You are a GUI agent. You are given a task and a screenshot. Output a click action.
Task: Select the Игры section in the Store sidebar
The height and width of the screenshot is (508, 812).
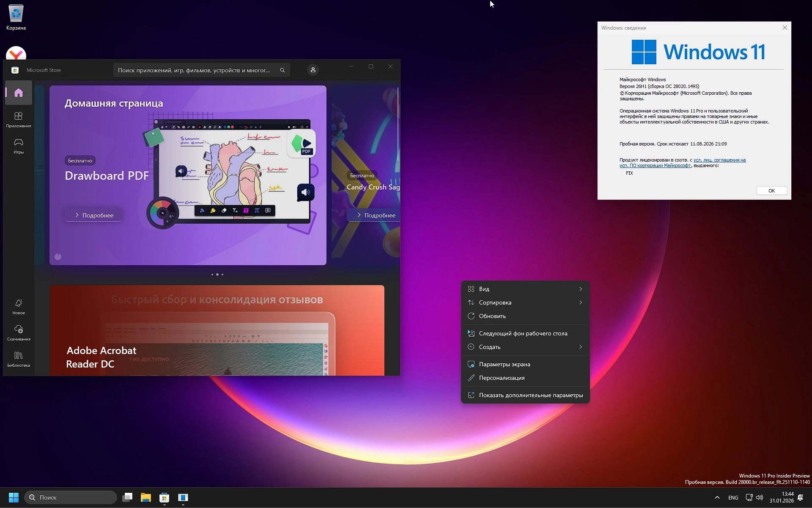(18, 146)
